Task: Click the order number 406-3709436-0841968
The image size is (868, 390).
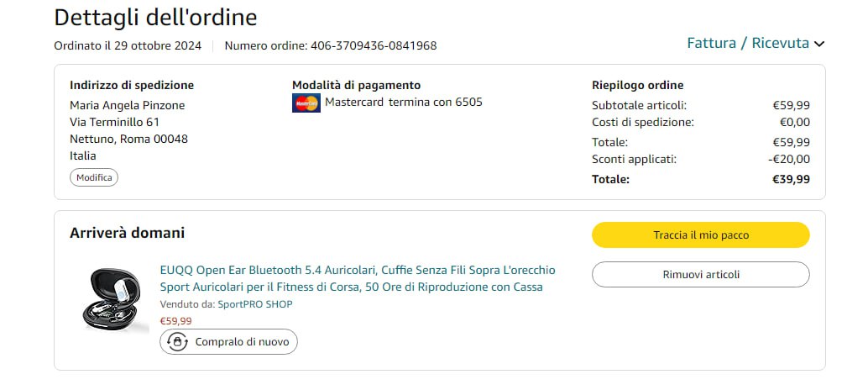Action: (x=374, y=45)
